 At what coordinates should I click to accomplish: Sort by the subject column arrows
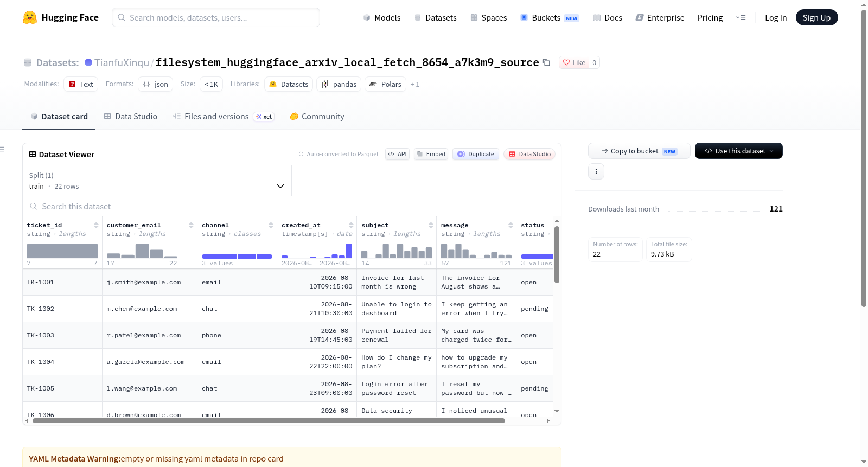[x=431, y=225]
